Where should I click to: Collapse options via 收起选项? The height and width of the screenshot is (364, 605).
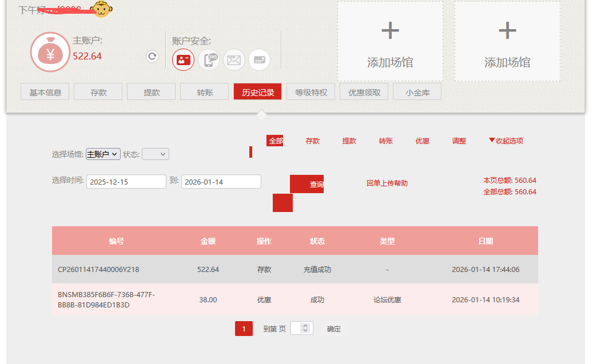click(x=506, y=140)
